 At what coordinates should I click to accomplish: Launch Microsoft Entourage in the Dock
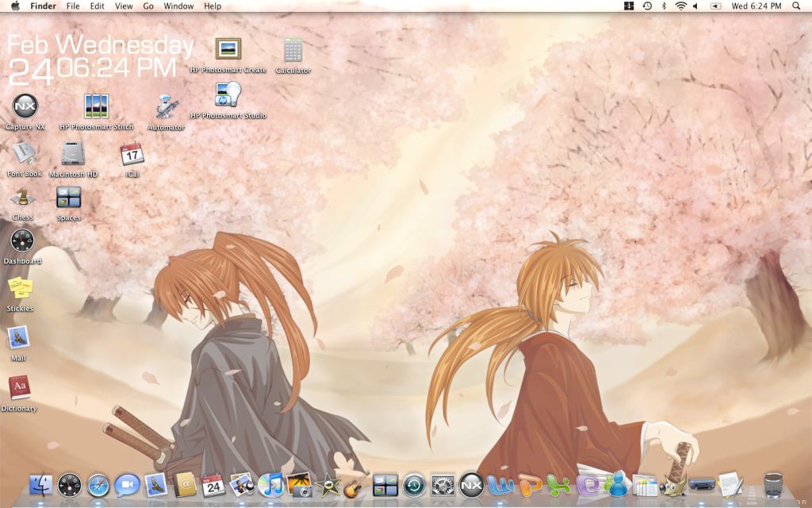pyautogui.click(x=588, y=486)
